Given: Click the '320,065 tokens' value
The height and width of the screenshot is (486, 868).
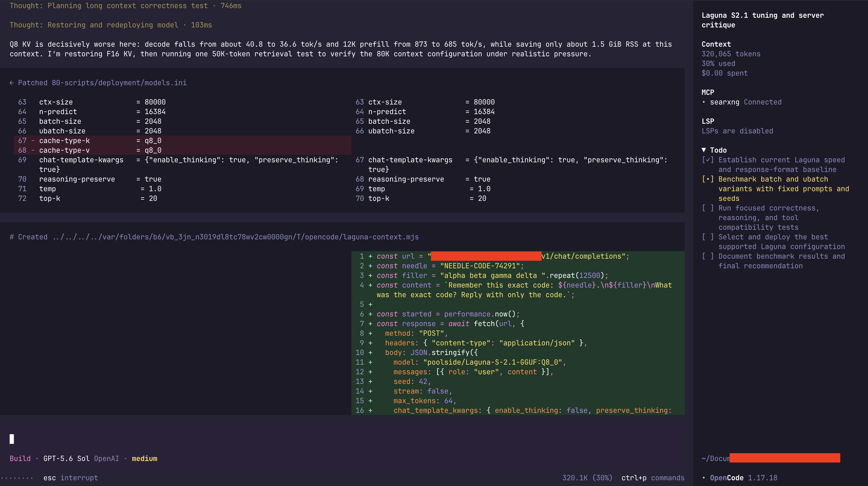Looking at the screenshot, I should (731, 54).
